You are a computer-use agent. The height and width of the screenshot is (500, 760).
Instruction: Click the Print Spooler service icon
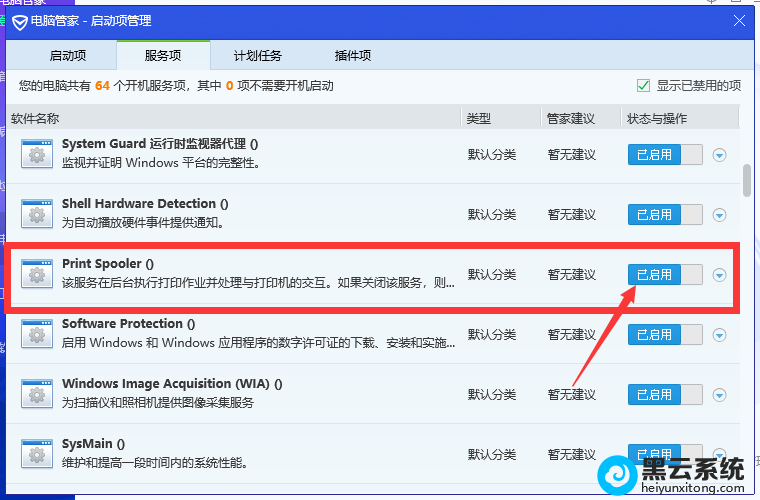tap(37, 273)
